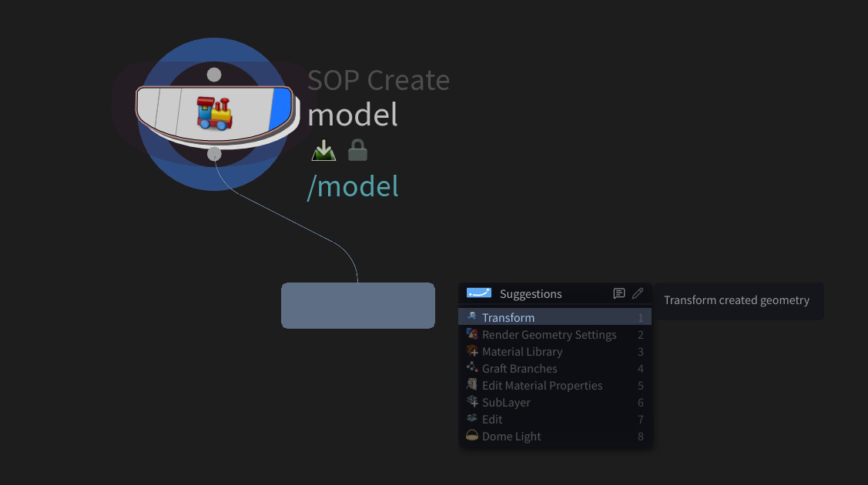The image size is (868, 485).
Task: Click the SubLayer icon
Action: [472, 402]
